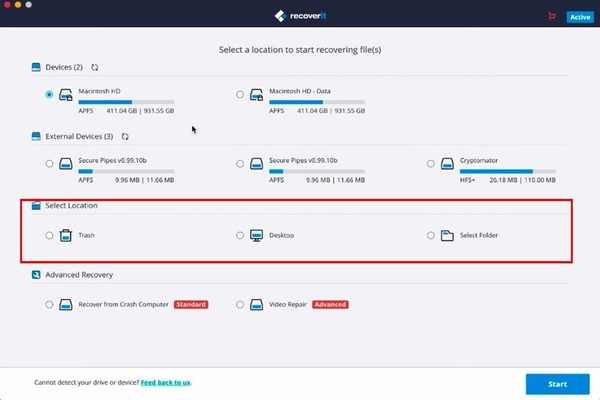The width and height of the screenshot is (600, 400).
Task: Select the second Secure Pipes v0.99.10b radio button
Action: click(x=240, y=164)
